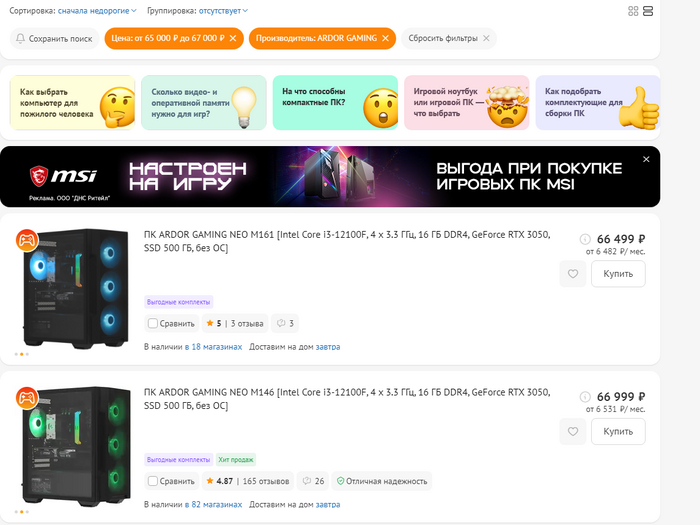Add NEO M146 to favorites heart
The width and height of the screenshot is (700, 525).
(x=573, y=431)
